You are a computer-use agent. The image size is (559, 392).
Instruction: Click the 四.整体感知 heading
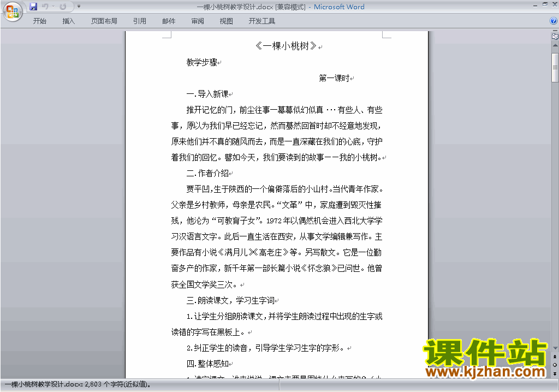click(x=207, y=364)
